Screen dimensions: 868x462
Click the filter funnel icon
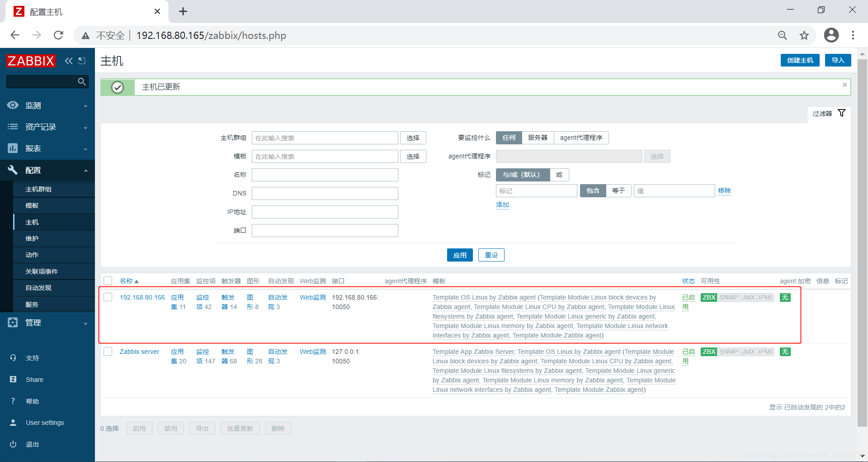coord(841,113)
